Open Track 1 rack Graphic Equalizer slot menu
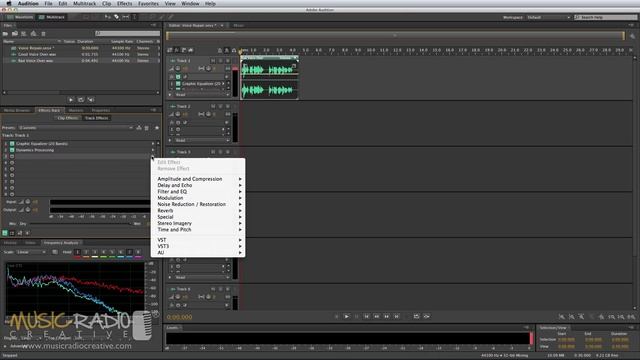This screenshot has height=360, width=640. click(223, 84)
